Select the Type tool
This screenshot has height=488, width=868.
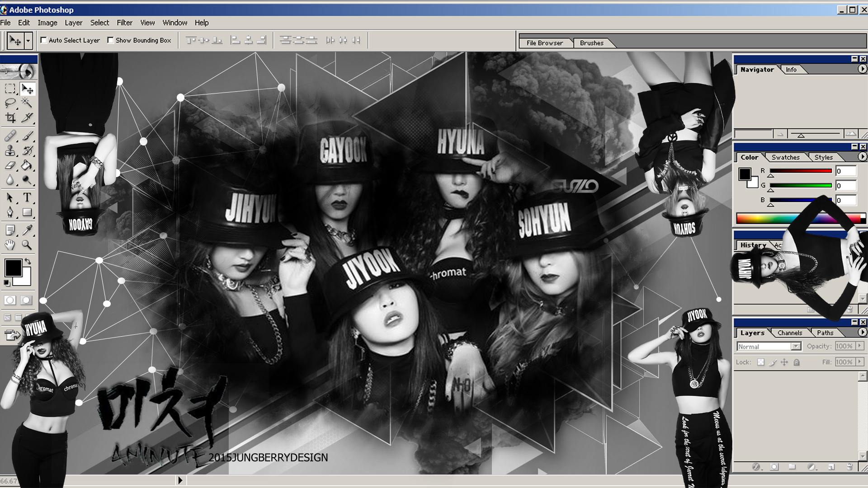(27, 197)
